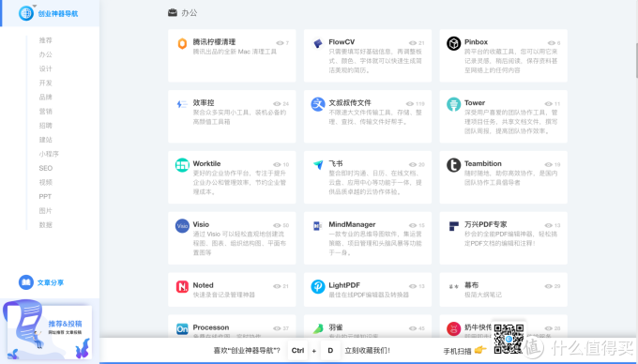The image size is (638, 364).
Task: Click the Noted red N icon
Action: [x=182, y=287]
